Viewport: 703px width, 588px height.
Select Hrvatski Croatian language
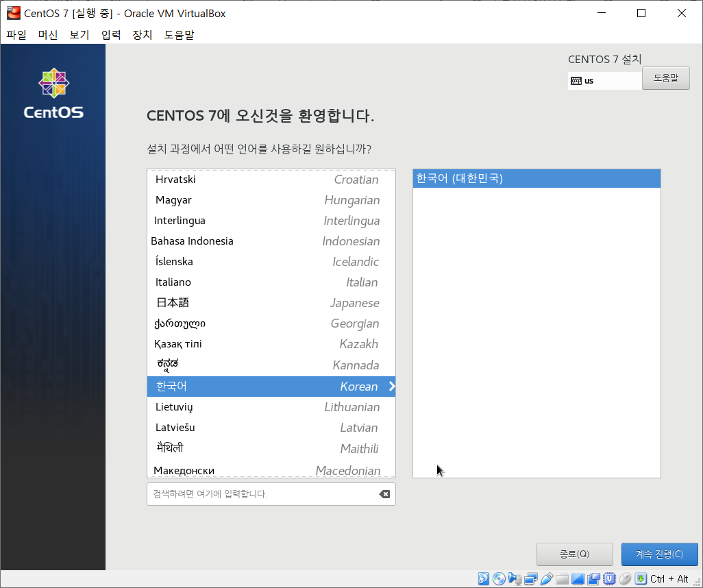pyautogui.click(x=271, y=180)
